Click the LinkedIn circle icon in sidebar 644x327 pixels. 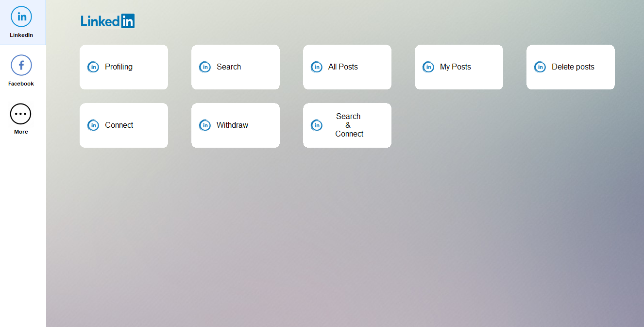tap(21, 17)
